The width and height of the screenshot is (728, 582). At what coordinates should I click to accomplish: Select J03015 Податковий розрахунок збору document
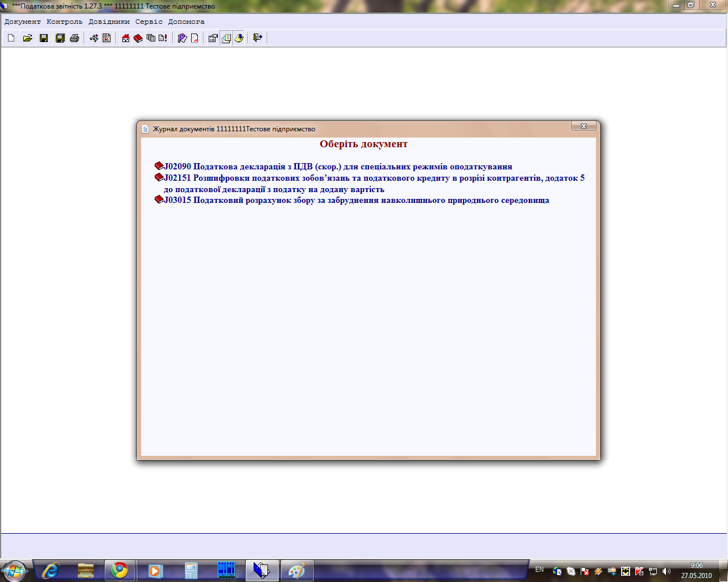coord(356,200)
